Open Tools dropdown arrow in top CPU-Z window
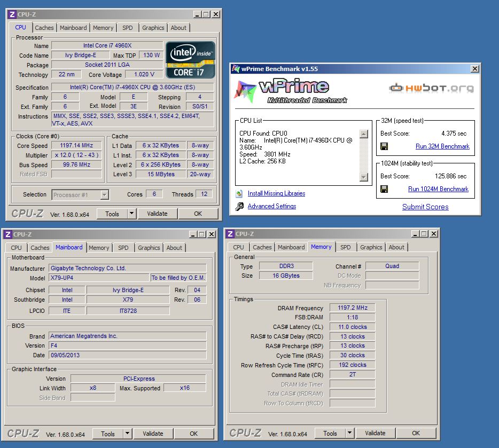The height and width of the screenshot is (448, 499). [x=132, y=214]
